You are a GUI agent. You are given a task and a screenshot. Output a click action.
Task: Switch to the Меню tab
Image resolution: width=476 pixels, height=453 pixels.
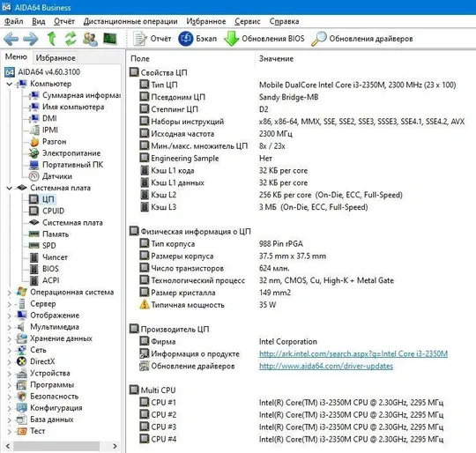click(16, 57)
